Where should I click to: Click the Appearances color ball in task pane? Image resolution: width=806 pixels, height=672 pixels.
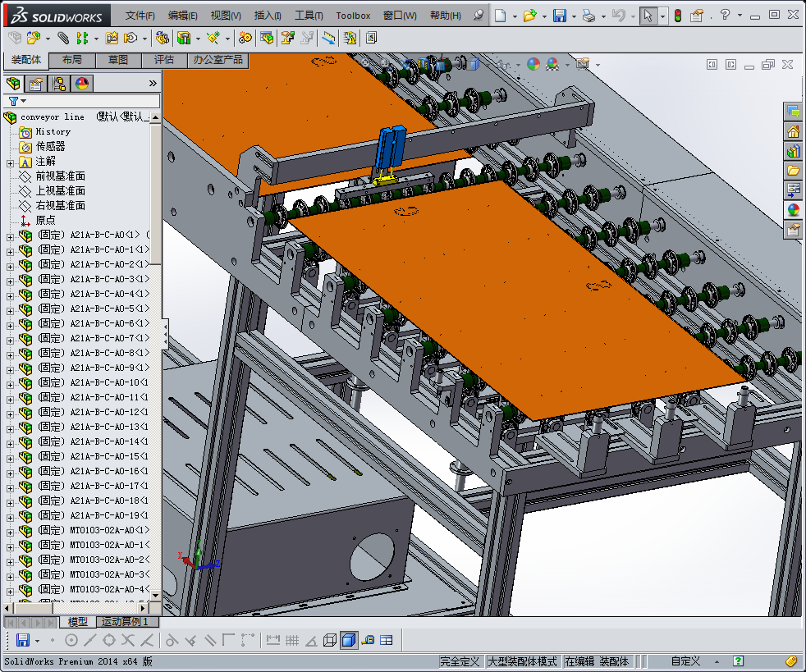tap(793, 210)
